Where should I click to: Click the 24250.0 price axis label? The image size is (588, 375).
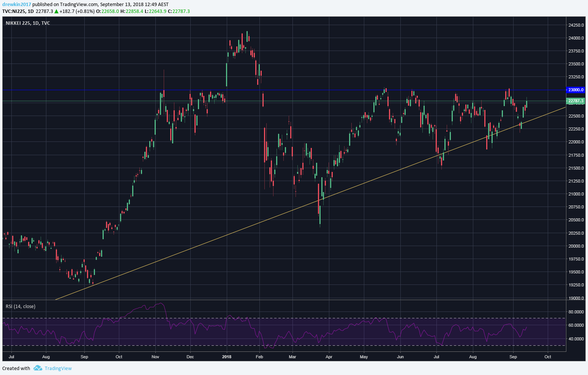[576, 25]
